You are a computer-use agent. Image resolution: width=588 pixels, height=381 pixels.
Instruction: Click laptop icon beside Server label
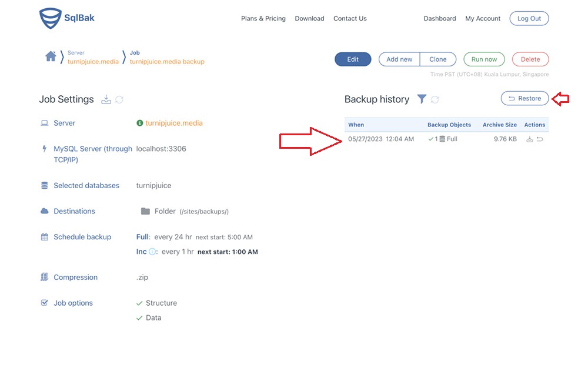[44, 123]
